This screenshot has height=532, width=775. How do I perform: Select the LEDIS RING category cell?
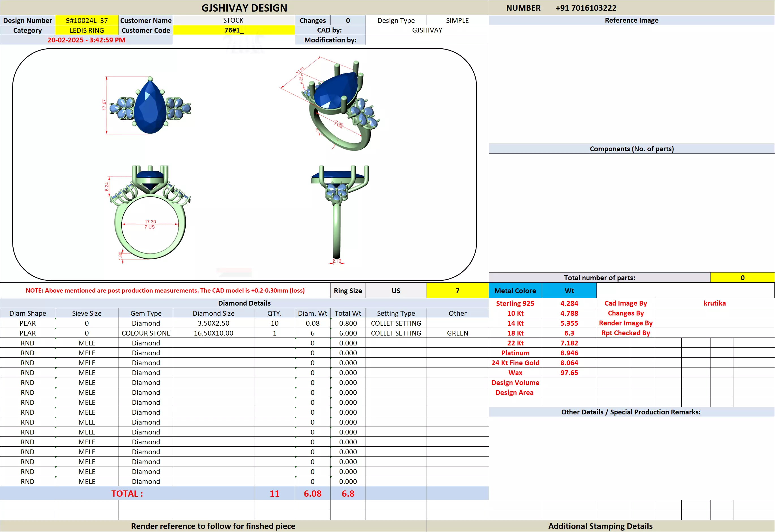pos(87,30)
